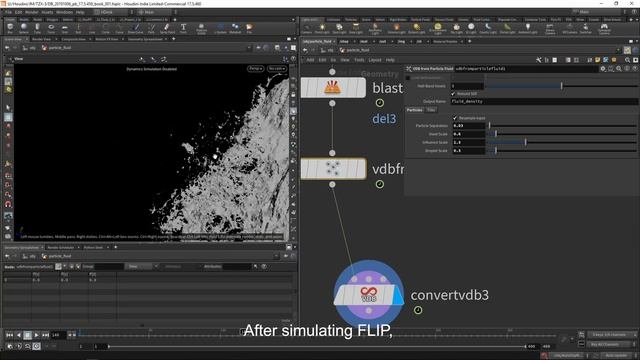The width and height of the screenshot is (640, 360).
Task: Add an Area Light from the shelf
Action: [356, 28]
